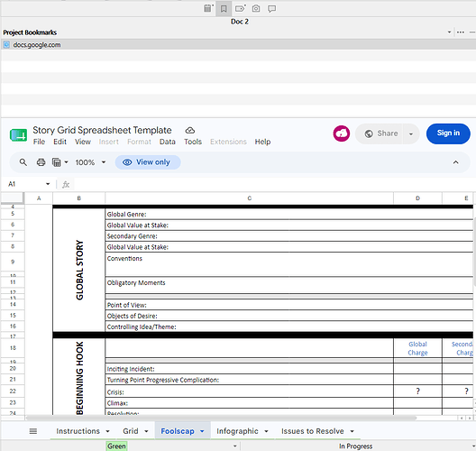Click the Sign in button

[448, 133]
